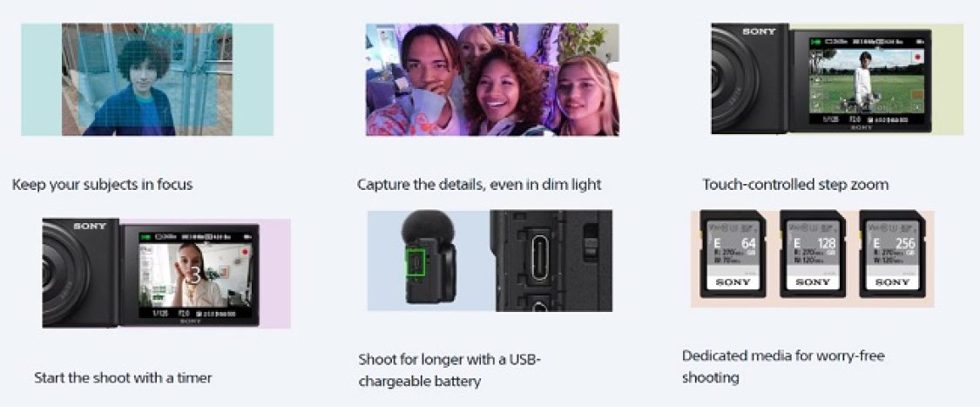Image resolution: width=980 pixels, height=407 pixels.
Task: Click 'Keep your subjects in focus' heading
Action: tap(103, 185)
